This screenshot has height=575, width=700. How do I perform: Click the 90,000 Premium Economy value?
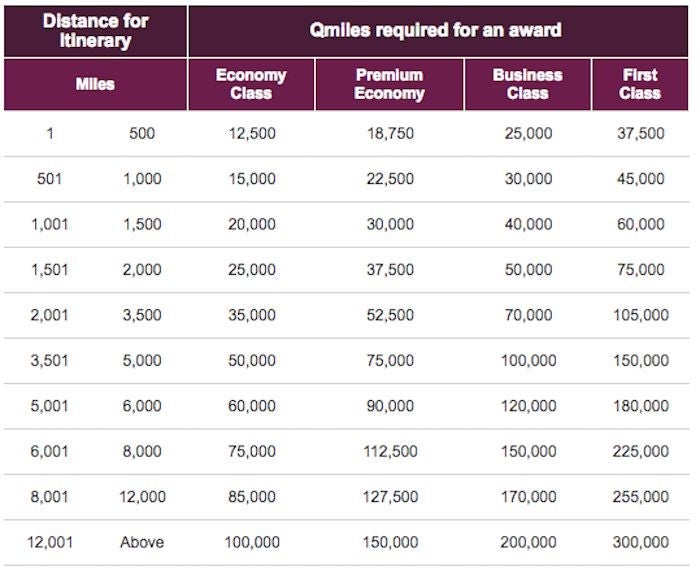click(390, 406)
